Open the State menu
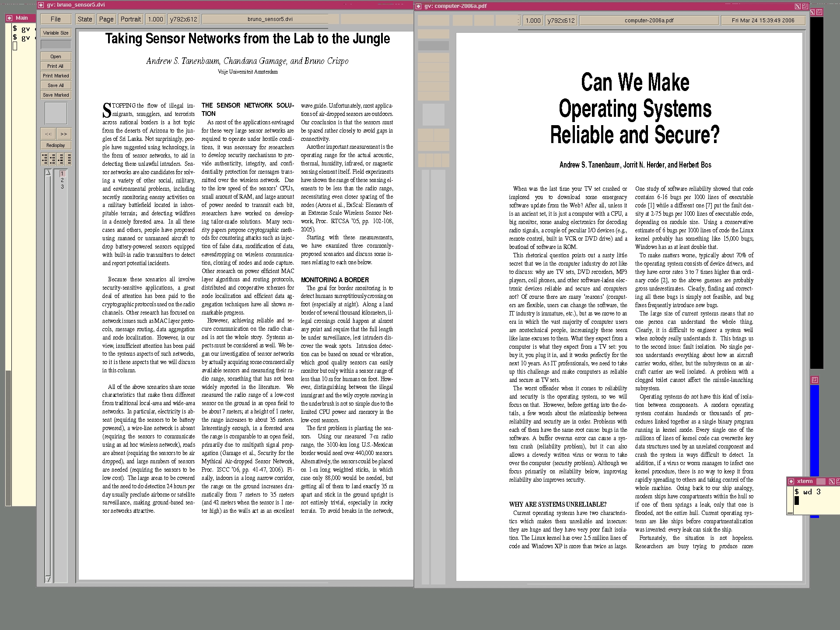The height and width of the screenshot is (630, 840). tap(85, 19)
